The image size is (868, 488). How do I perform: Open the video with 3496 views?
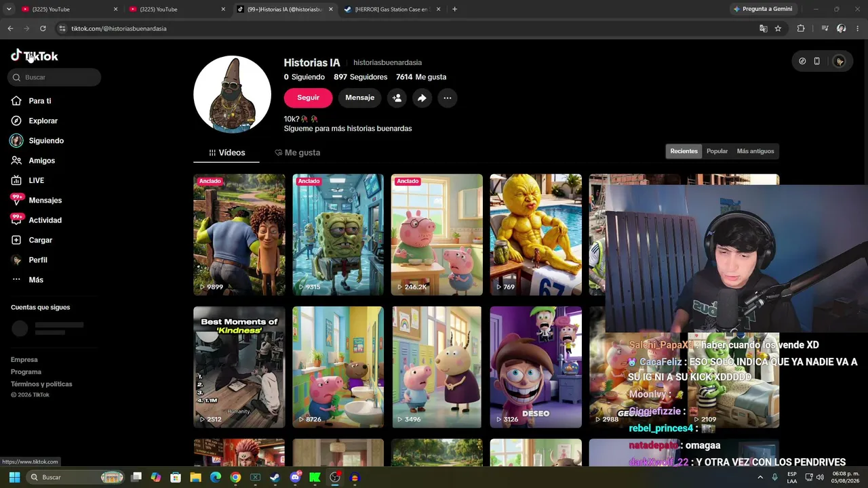tap(437, 367)
